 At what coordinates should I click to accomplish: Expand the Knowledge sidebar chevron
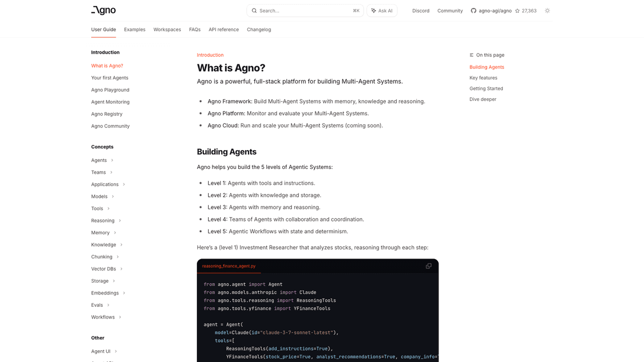121,245
